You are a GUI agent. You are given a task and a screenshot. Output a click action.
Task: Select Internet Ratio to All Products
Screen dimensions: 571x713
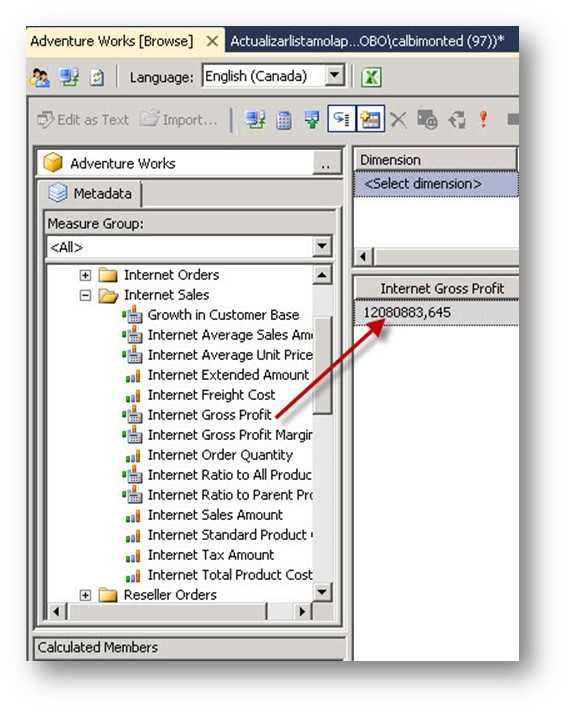(230, 475)
